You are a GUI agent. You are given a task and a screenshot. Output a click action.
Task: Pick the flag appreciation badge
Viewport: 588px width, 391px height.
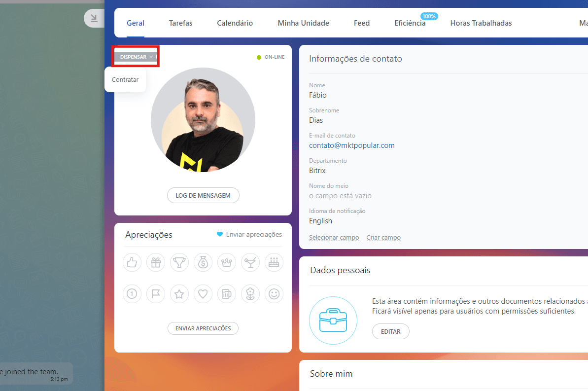pos(156,294)
